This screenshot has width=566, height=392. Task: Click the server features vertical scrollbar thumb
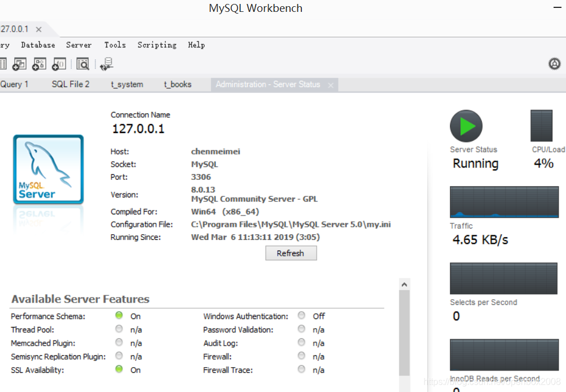click(x=404, y=333)
